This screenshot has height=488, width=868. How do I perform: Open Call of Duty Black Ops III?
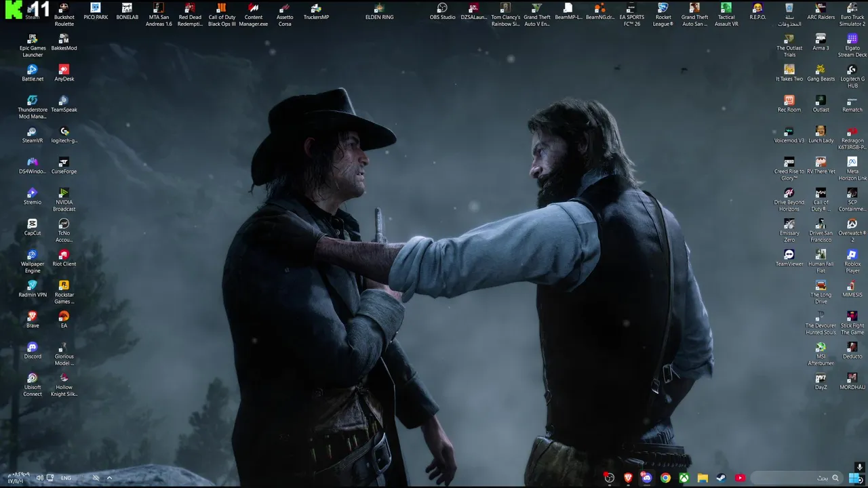pyautogui.click(x=222, y=14)
